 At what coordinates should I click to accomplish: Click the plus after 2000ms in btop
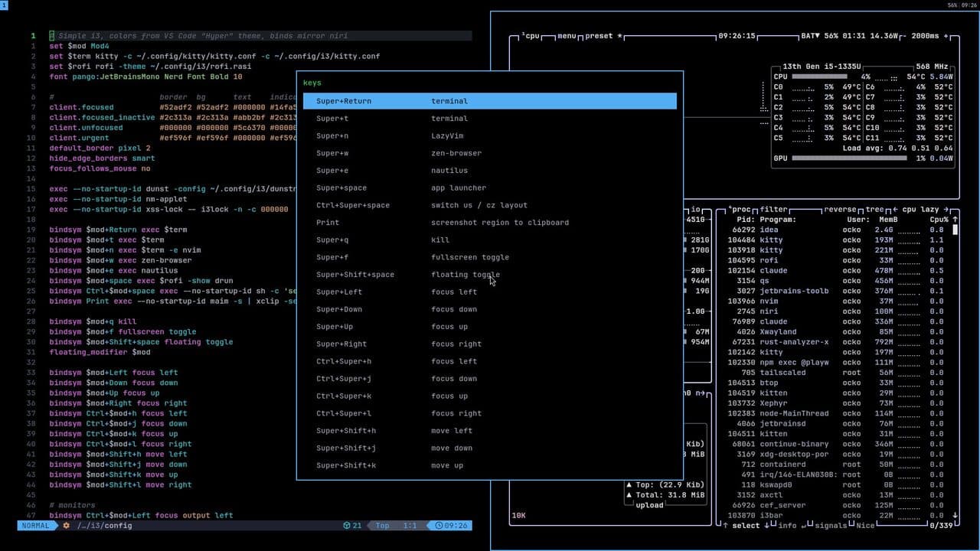(946, 36)
